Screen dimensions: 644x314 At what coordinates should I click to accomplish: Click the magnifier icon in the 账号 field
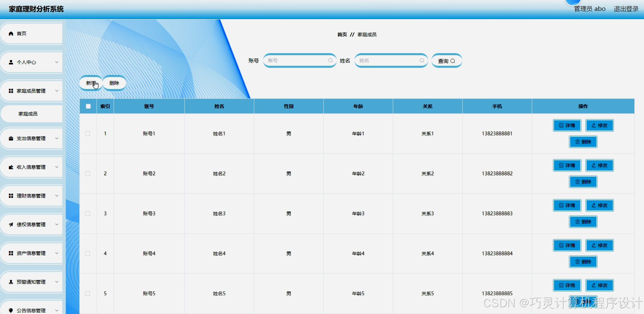[330, 60]
